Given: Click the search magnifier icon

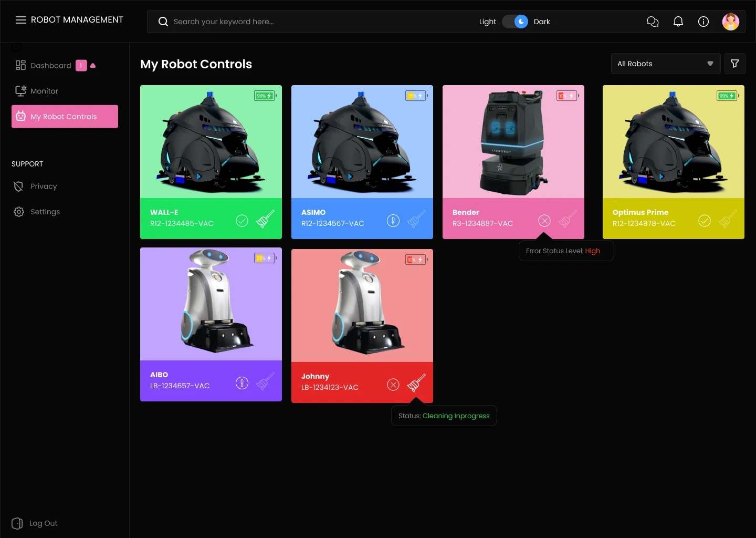Looking at the screenshot, I should [x=163, y=22].
